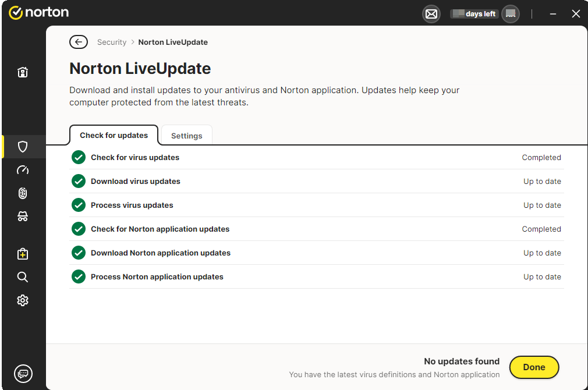The width and height of the screenshot is (588, 390).
Task: Click the days left subscription badge
Action: coord(474,14)
